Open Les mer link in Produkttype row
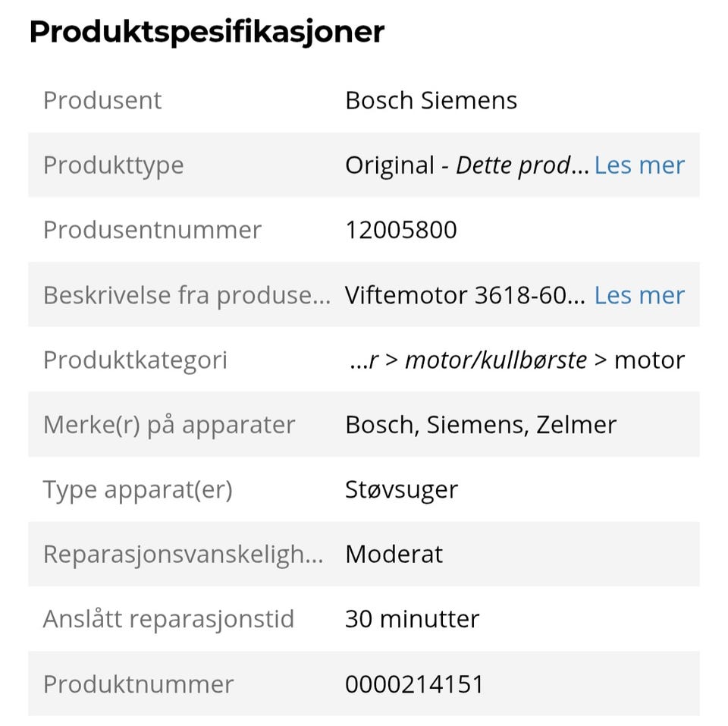This screenshot has height=726, width=728. coord(639,165)
